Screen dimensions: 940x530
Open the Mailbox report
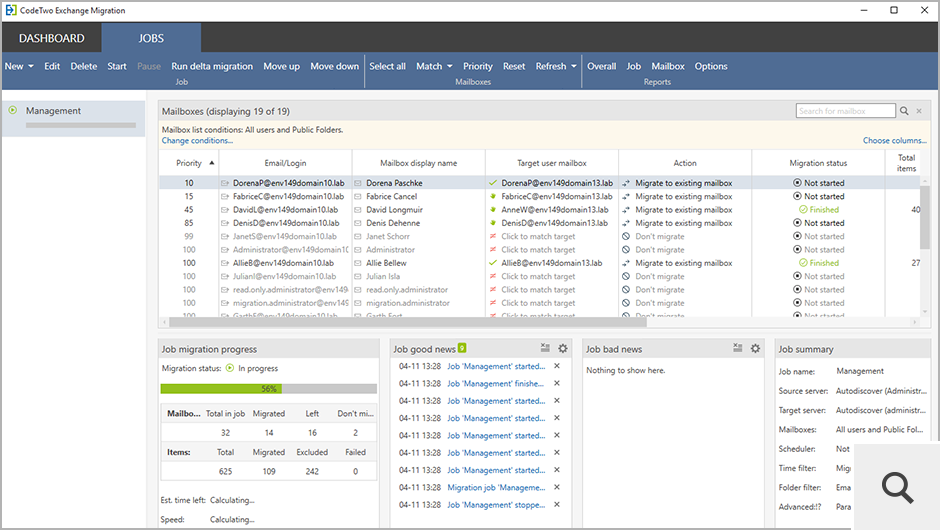pos(668,66)
